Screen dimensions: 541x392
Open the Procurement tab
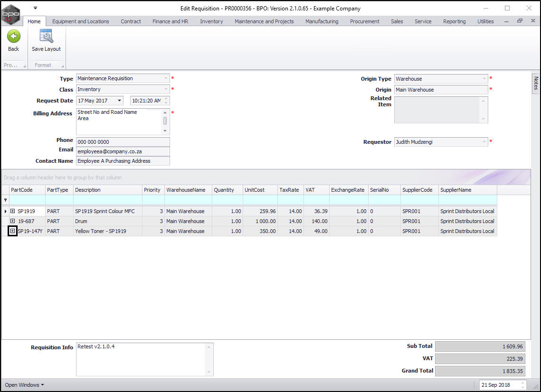[365, 21]
